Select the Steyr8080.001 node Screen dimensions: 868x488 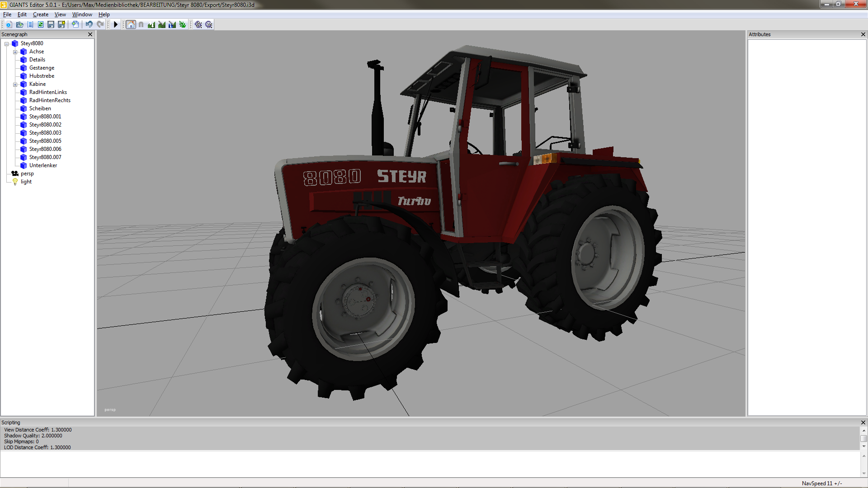pos(45,117)
